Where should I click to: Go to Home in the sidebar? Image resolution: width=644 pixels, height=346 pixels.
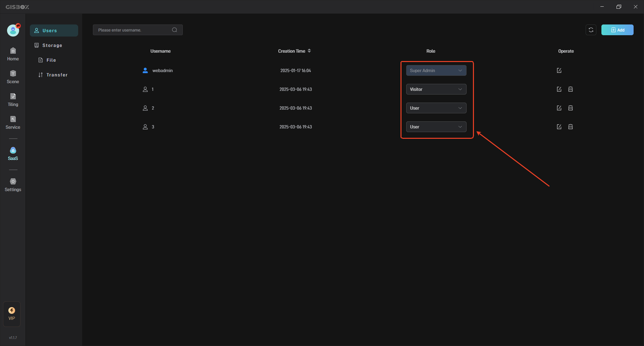(13, 54)
